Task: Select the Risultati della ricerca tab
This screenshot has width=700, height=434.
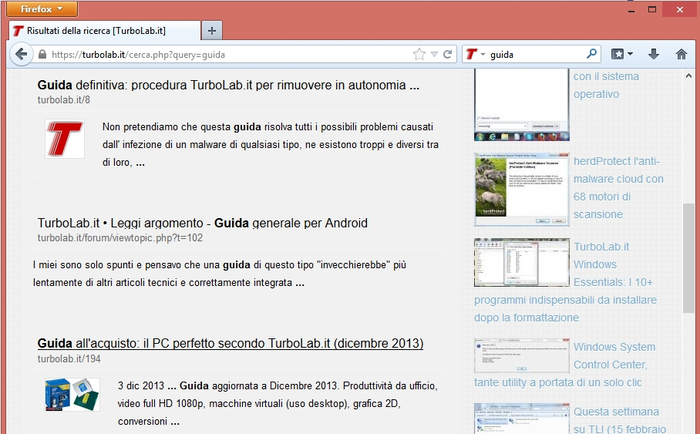Action: (x=104, y=31)
